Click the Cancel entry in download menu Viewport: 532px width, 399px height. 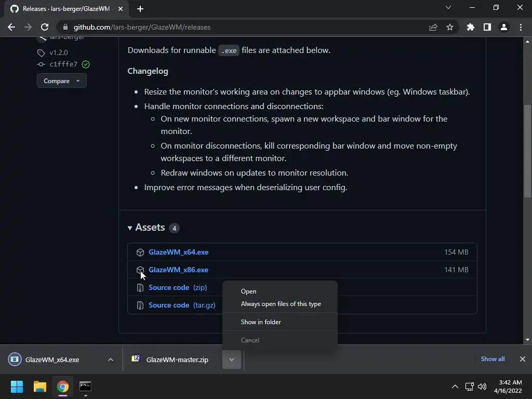pyautogui.click(x=280, y=340)
